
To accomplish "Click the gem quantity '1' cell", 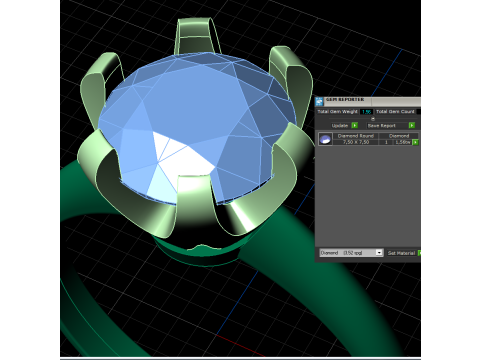I will pyautogui.click(x=386, y=142).
